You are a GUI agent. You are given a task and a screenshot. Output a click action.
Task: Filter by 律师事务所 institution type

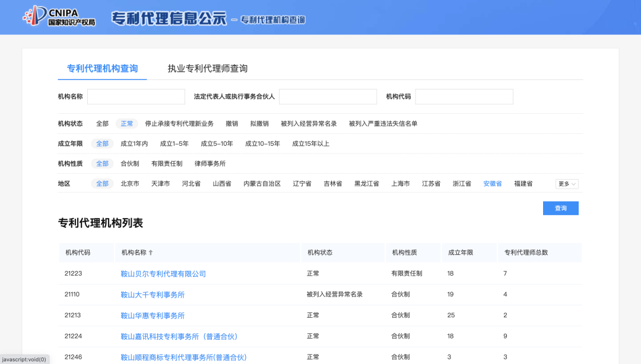click(209, 163)
